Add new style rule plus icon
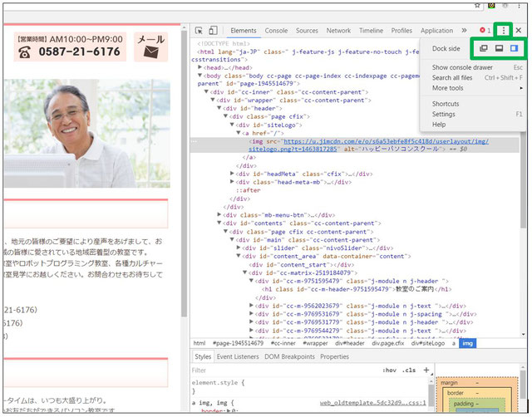 [x=426, y=370]
